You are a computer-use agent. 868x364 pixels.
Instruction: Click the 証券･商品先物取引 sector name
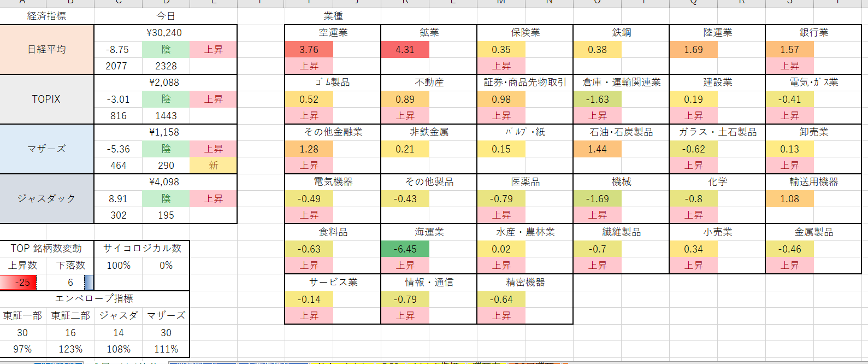(x=525, y=83)
